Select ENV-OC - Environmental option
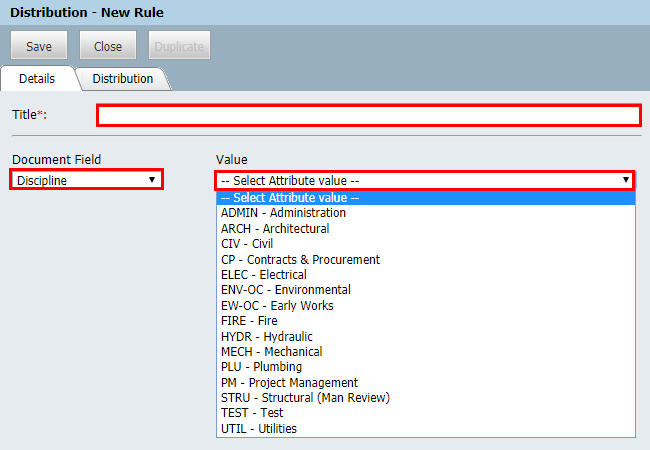Viewport: 650px width, 450px height. (284, 290)
